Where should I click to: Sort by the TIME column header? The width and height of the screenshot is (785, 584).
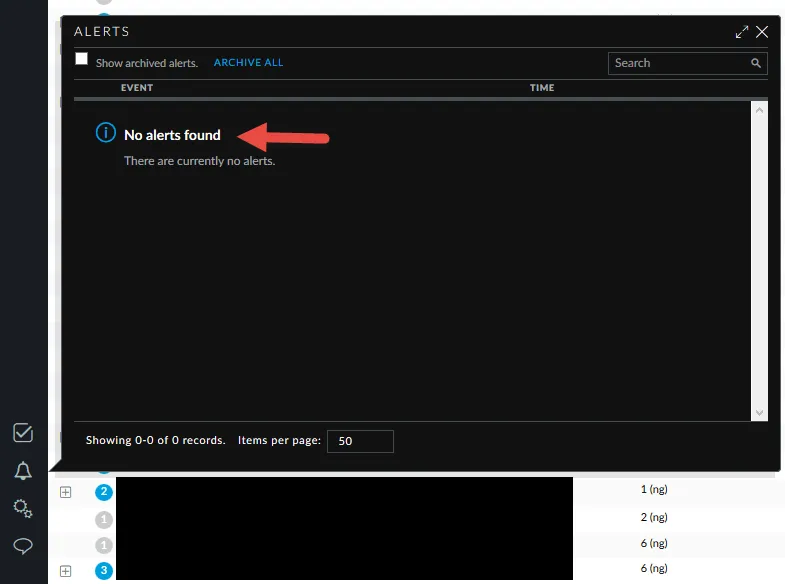pos(542,88)
